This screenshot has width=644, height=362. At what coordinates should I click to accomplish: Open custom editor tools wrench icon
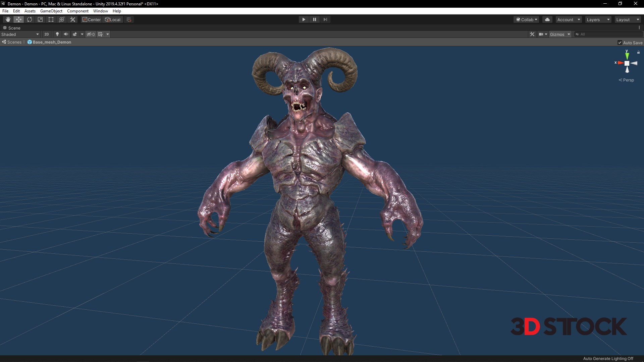[72, 19]
